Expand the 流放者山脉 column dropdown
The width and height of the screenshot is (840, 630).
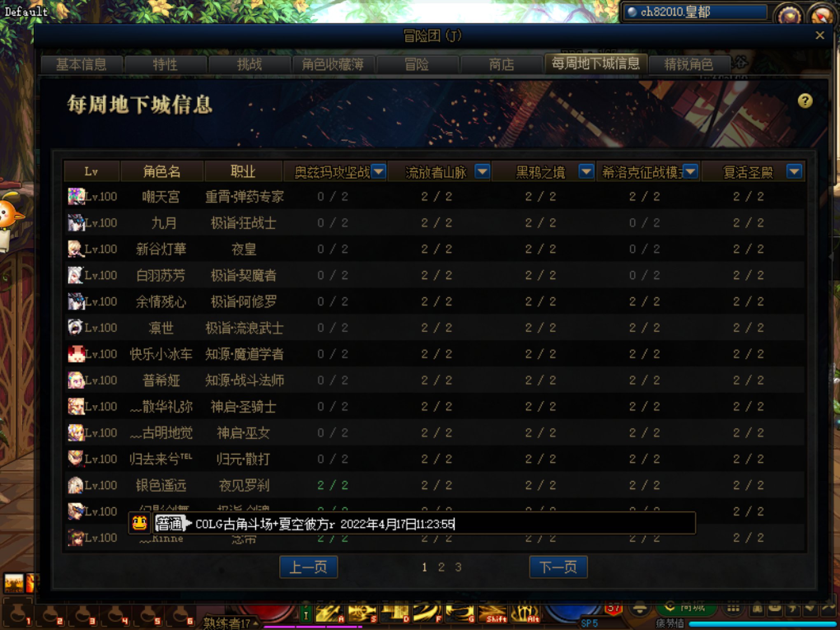tap(482, 171)
